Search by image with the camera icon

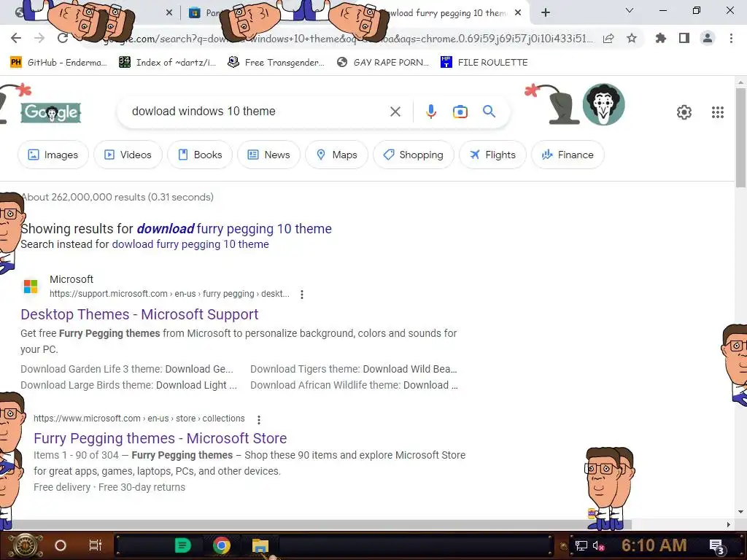[460, 112]
